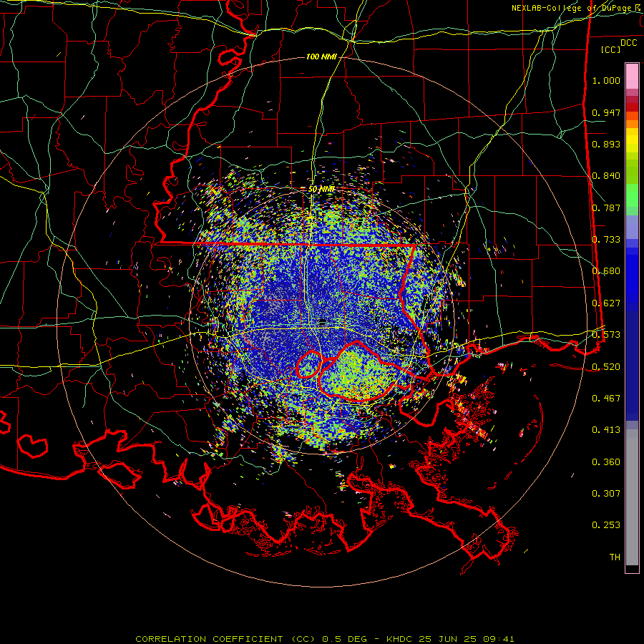Click the 0.307 scale value

coord(606,494)
